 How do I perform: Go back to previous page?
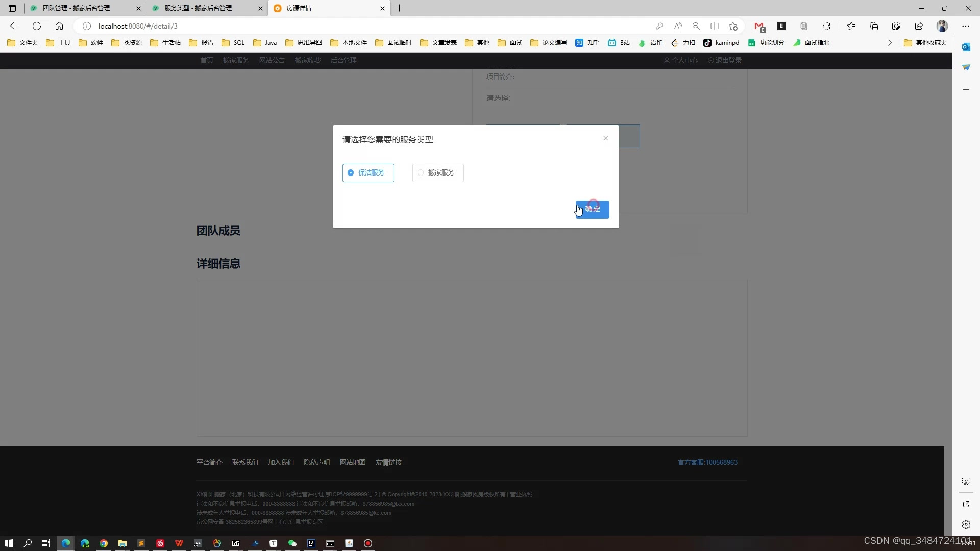point(14,26)
